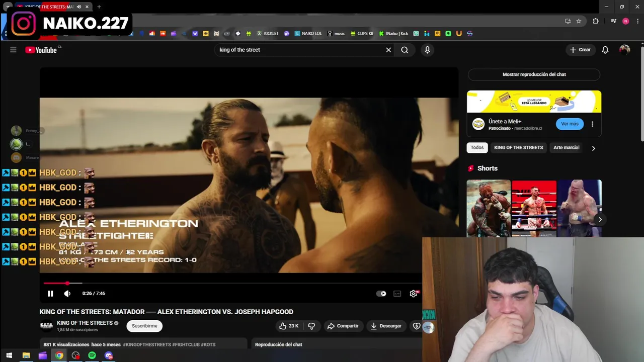Like the video (23 K)

click(289, 326)
